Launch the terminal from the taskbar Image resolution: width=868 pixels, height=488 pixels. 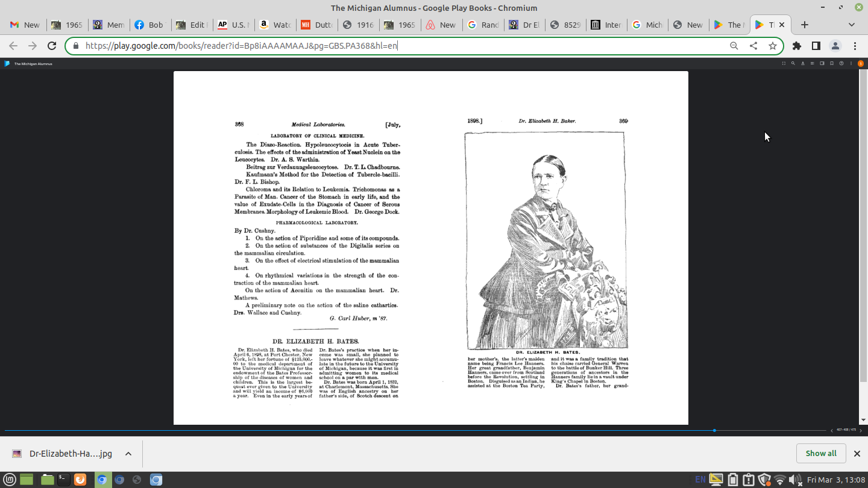[63, 480]
